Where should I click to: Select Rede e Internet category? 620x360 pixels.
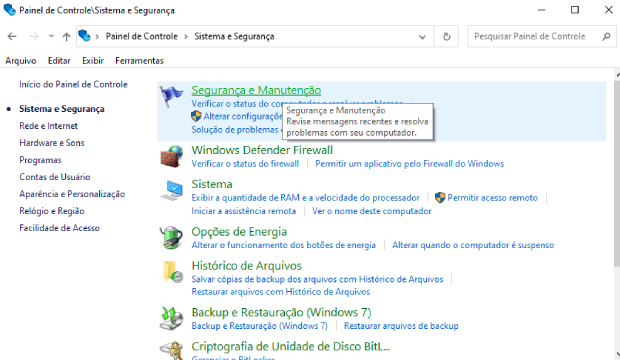pyautogui.click(x=49, y=126)
